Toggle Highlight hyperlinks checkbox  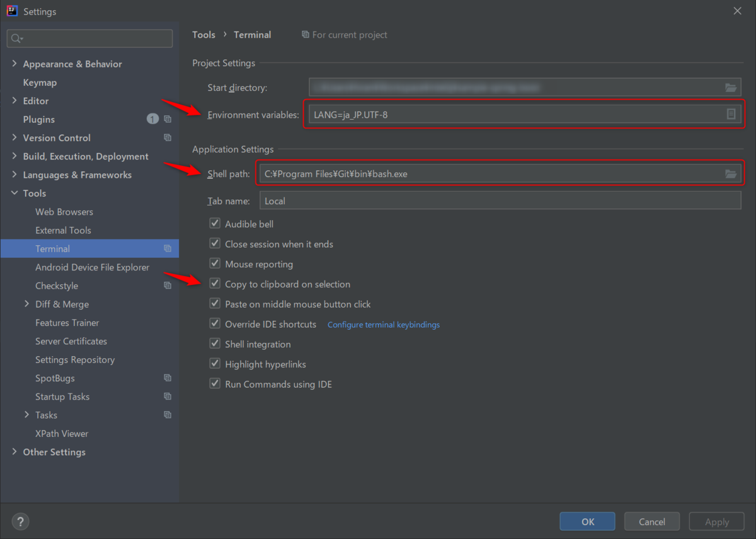pos(215,364)
